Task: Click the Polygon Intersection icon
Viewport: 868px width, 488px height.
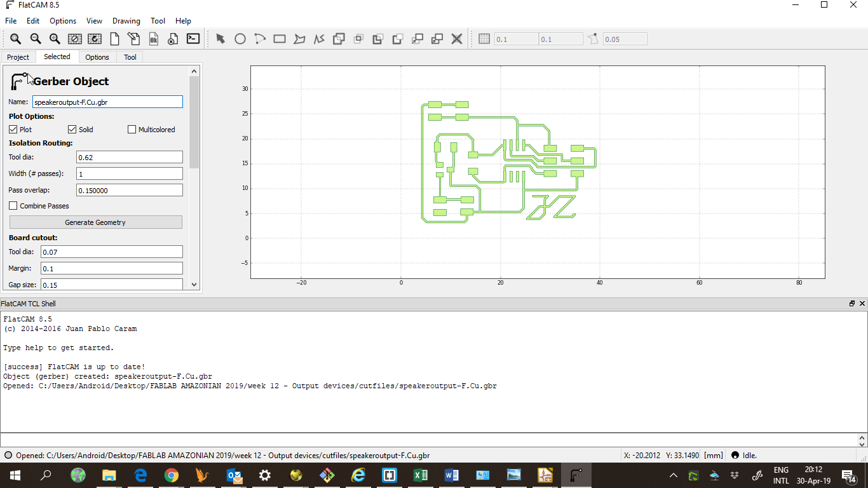Action: (358, 39)
